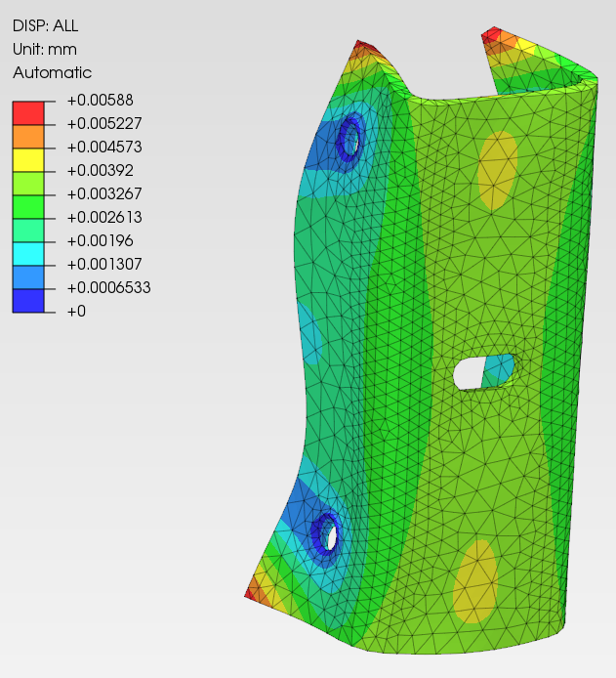Click the legend value +0.004573

[x=104, y=147]
